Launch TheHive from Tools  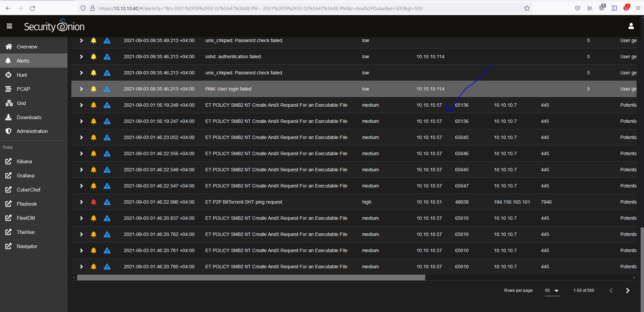pyautogui.click(x=34, y=232)
